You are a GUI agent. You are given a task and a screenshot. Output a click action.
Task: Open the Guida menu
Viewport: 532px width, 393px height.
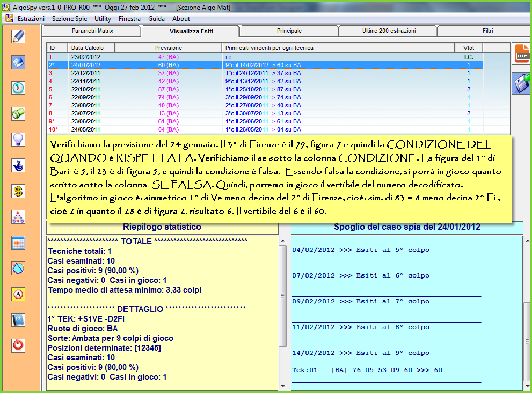pyautogui.click(x=156, y=19)
